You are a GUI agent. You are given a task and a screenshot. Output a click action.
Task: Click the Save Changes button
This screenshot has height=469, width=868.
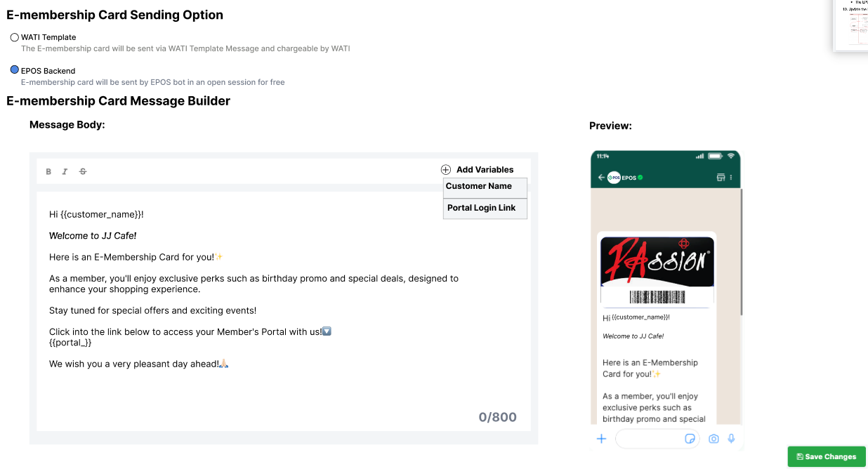coord(827,456)
